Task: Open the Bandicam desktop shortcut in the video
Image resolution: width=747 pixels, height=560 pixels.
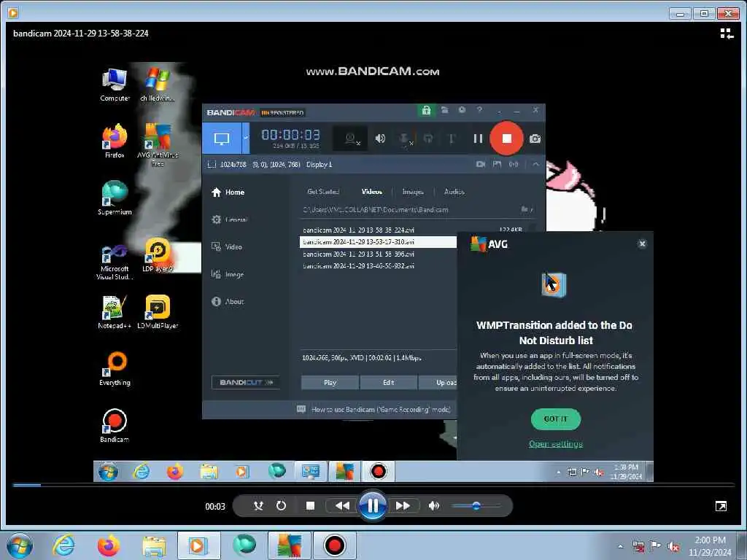Action: click(115, 426)
